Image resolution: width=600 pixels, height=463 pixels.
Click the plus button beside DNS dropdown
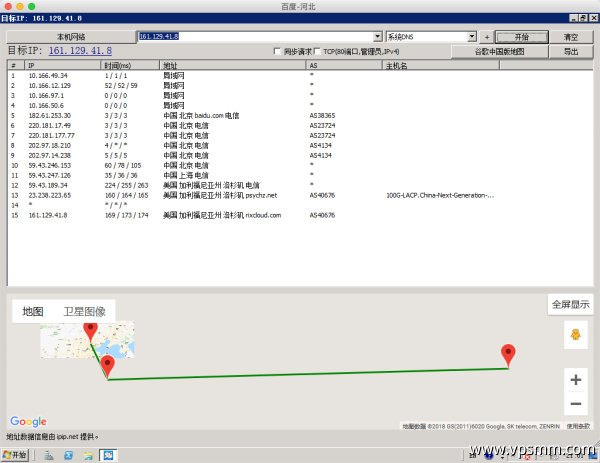(x=487, y=37)
